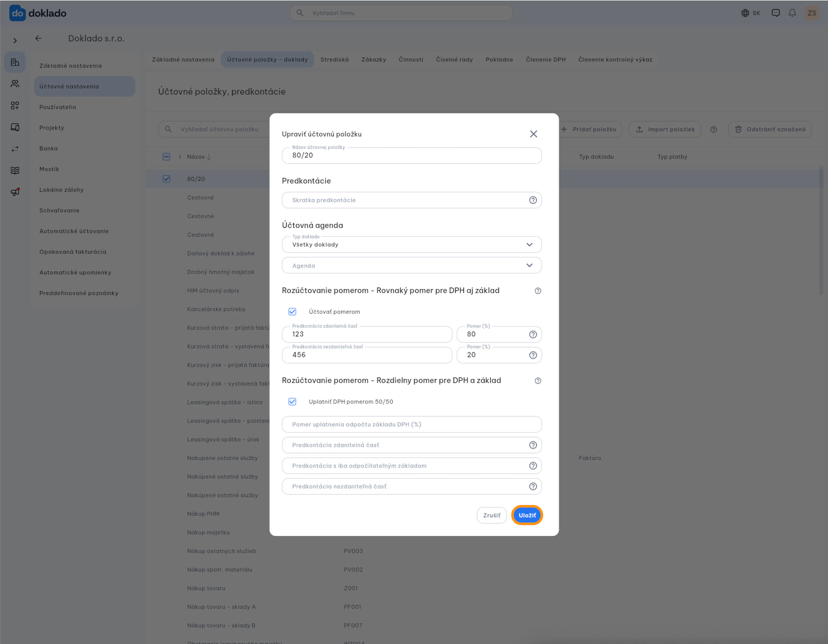Click help icon in the 20 percent Pomer field

[533, 355]
